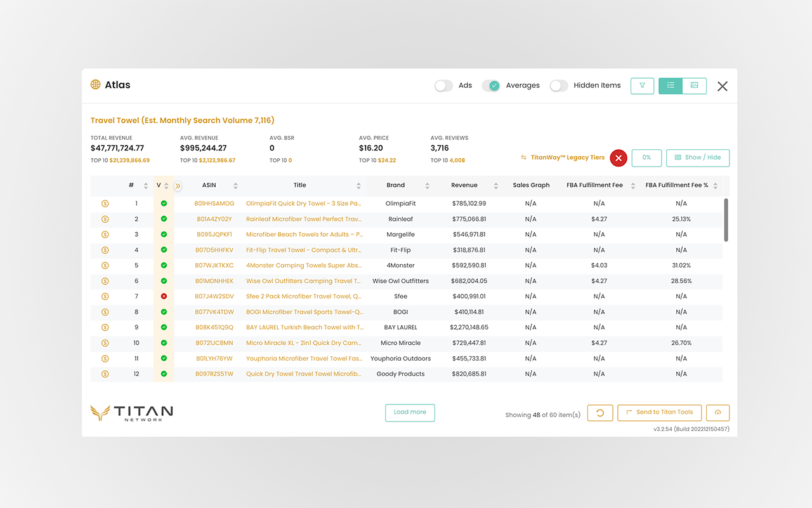The image size is (812, 508).
Task: Sort by the Brand column
Action: click(427, 186)
